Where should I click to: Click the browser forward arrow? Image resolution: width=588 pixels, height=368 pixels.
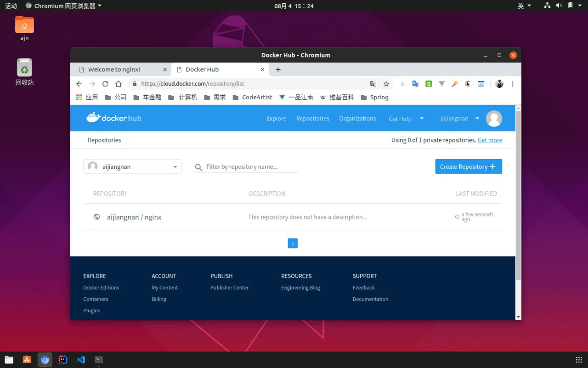click(92, 84)
